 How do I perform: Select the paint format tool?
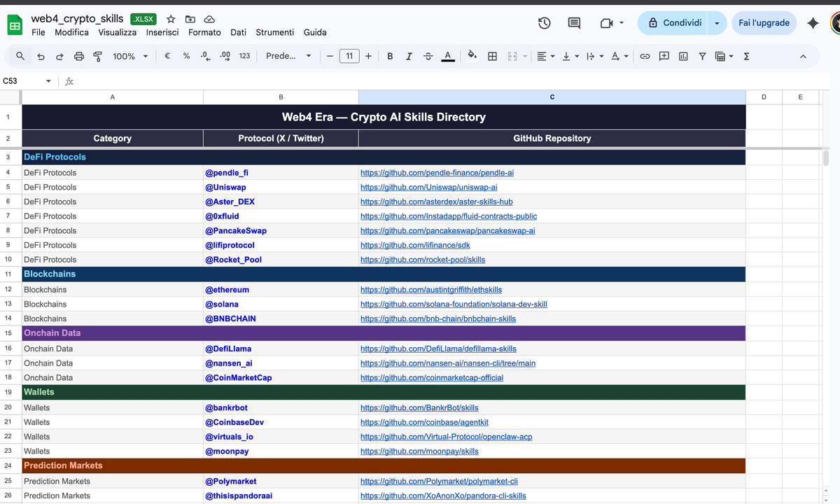[98, 56]
